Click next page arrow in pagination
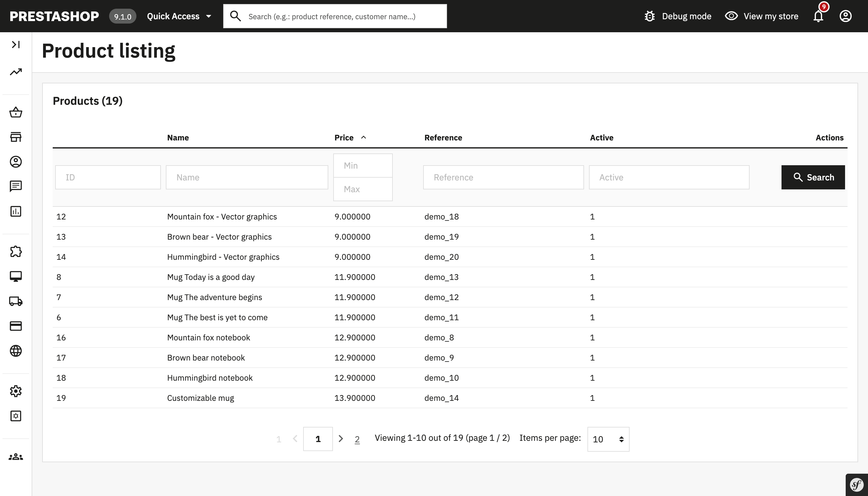Image resolution: width=868 pixels, height=496 pixels. coord(341,439)
